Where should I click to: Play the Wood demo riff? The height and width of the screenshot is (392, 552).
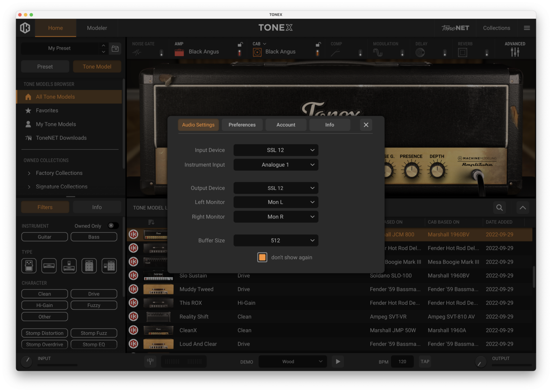click(x=337, y=361)
